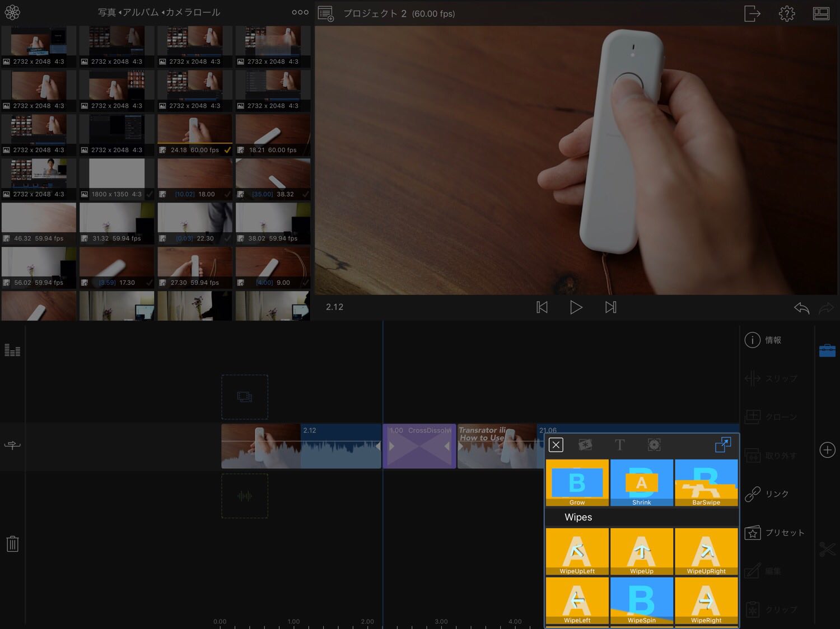Open the library three-dots options menu
The height and width of the screenshot is (629, 840).
[x=300, y=12]
